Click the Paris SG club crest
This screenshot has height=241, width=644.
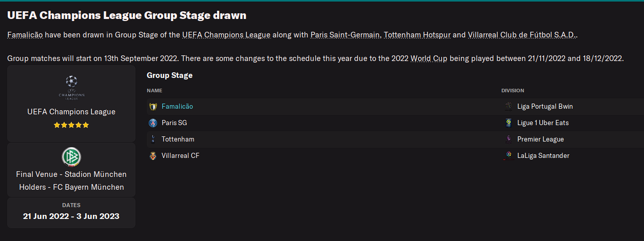point(152,123)
